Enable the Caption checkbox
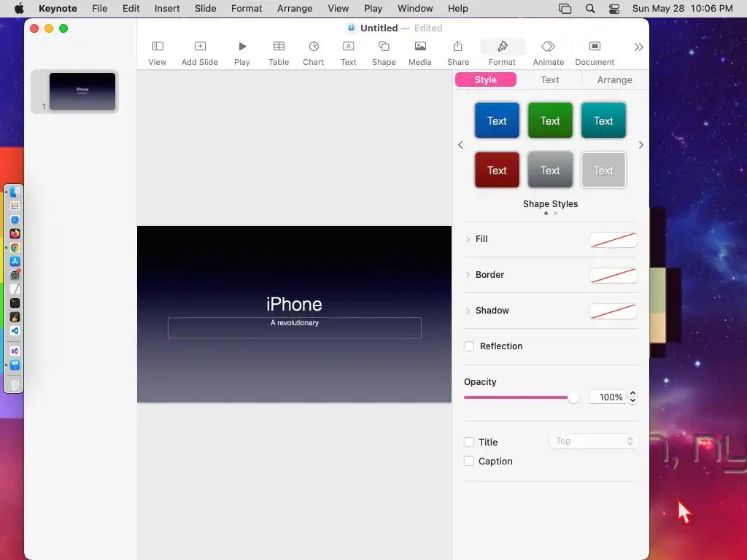747x560 pixels. (x=469, y=461)
